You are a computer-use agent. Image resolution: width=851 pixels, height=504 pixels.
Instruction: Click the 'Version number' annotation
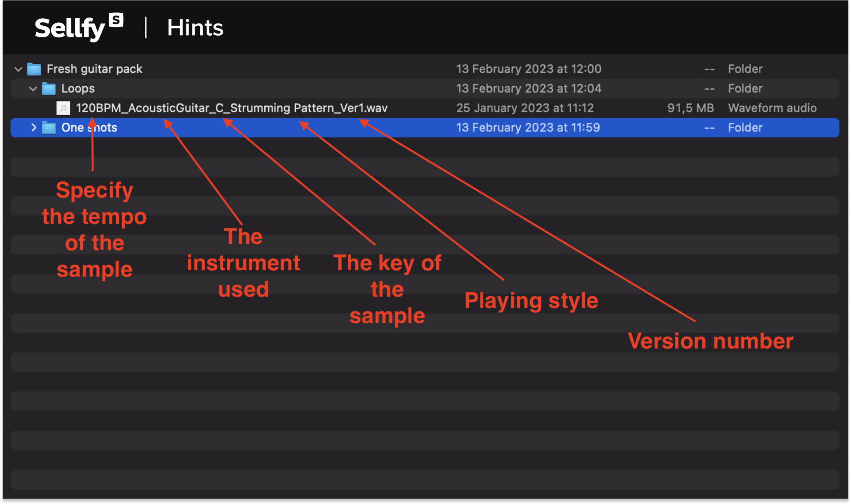pos(711,340)
